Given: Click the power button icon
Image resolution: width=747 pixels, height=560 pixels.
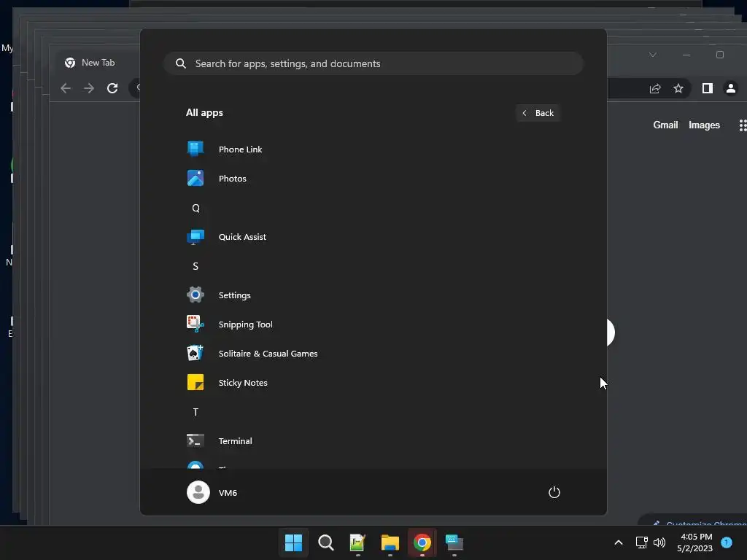Looking at the screenshot, I should point(554,492).
